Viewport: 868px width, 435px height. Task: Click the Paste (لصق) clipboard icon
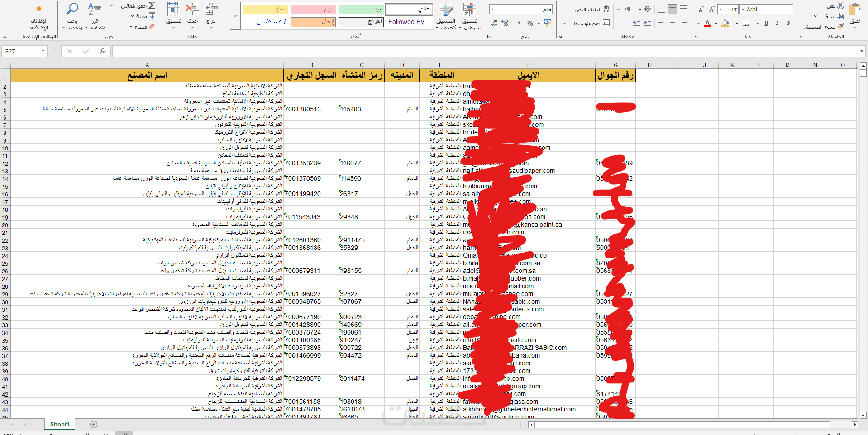pos(855,10)
